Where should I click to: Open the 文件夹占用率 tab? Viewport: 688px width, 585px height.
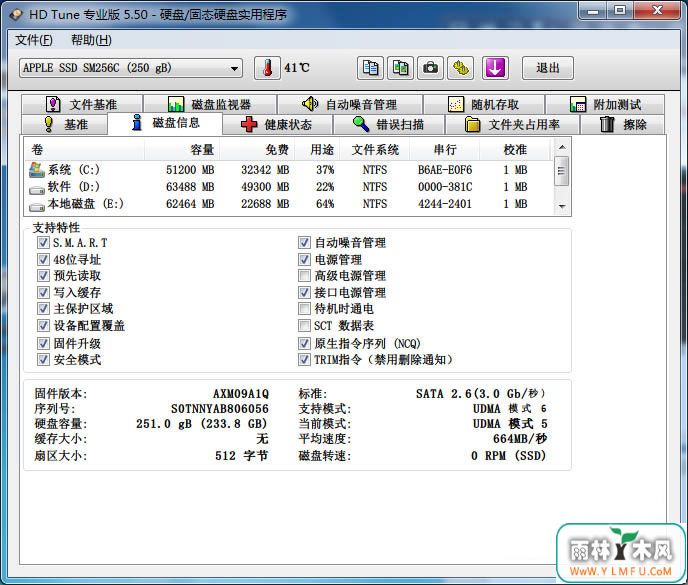(x=512, y=125)
